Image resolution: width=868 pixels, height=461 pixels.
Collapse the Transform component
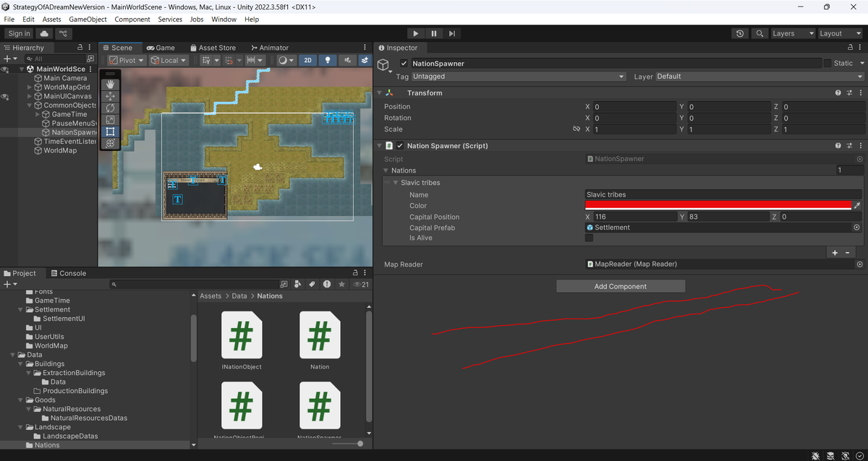[x=378, y=93]
